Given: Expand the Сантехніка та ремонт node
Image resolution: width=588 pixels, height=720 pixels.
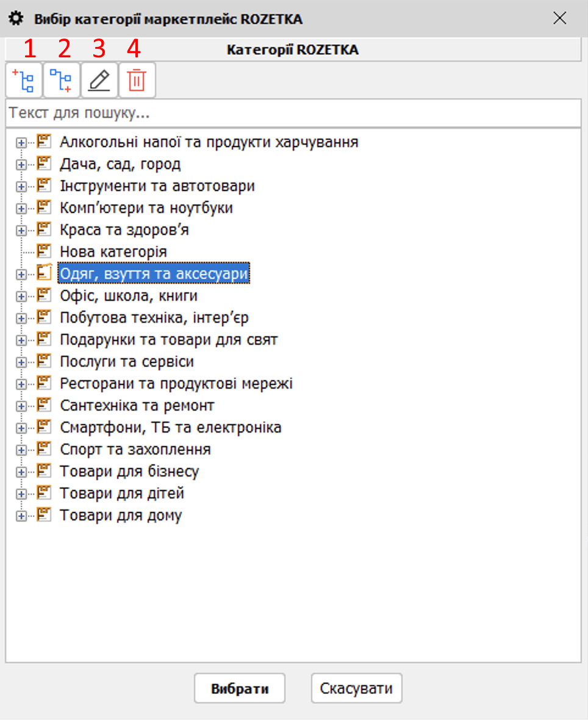Looking at the screenshot, I should (x=21, y=406).
